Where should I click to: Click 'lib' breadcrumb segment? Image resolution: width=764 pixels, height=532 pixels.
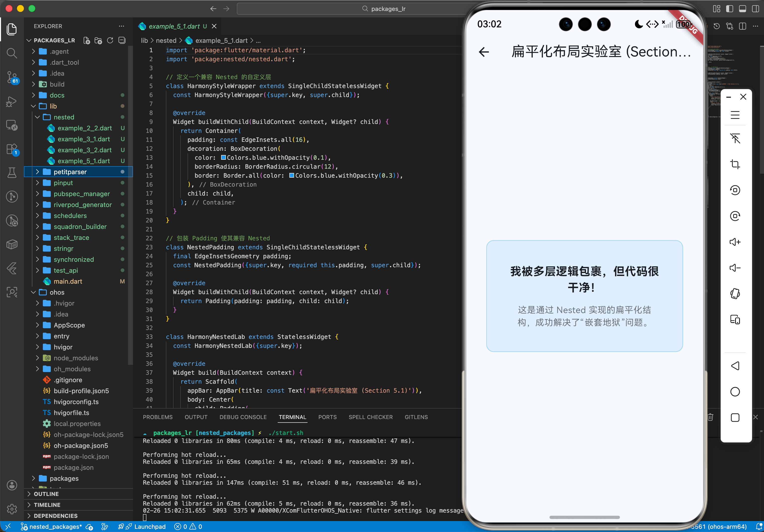pyautogui.click(x=144, y=40)
